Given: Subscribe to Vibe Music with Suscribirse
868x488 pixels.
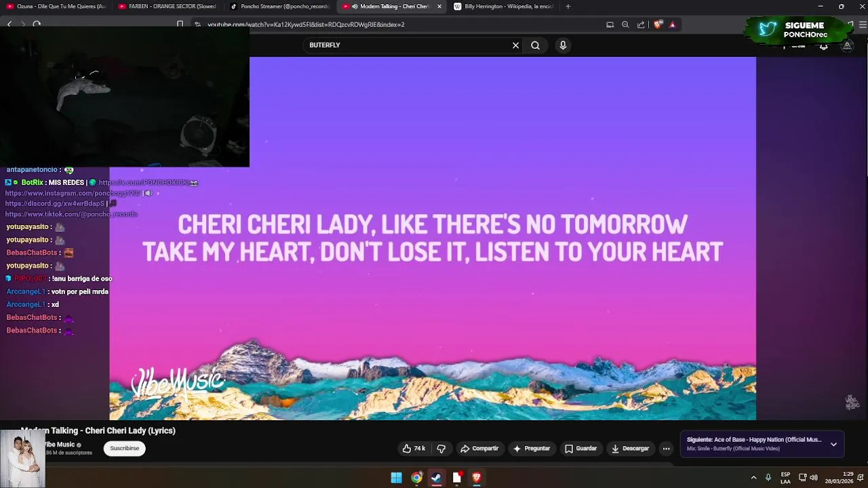Looking at the screenshot, I should (x=125, y=449).
